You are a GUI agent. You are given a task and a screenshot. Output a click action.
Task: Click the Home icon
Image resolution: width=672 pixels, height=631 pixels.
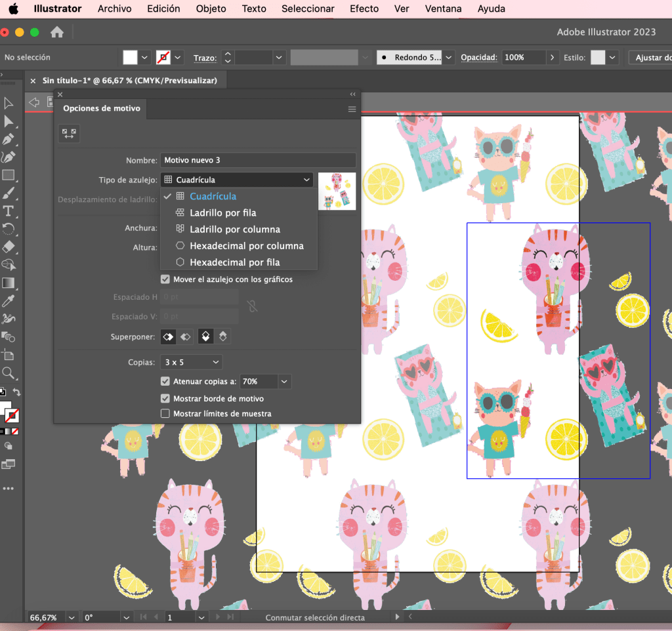(x=57, y=32)
